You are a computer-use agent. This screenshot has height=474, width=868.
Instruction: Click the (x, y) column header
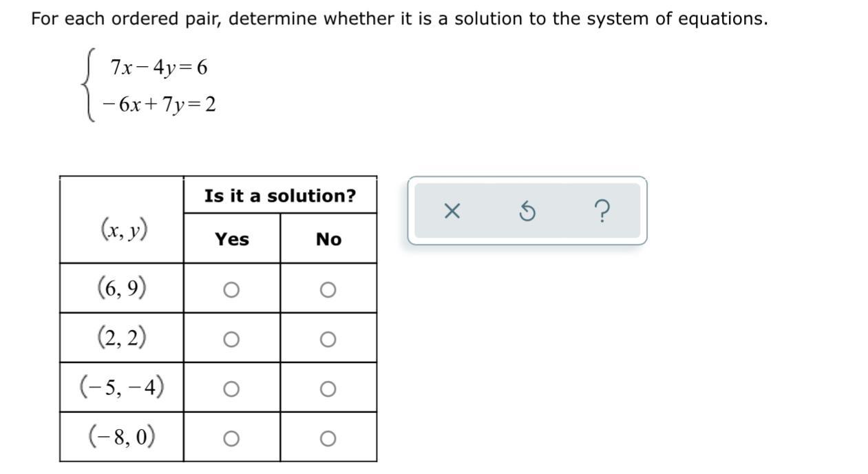[125, 228]
